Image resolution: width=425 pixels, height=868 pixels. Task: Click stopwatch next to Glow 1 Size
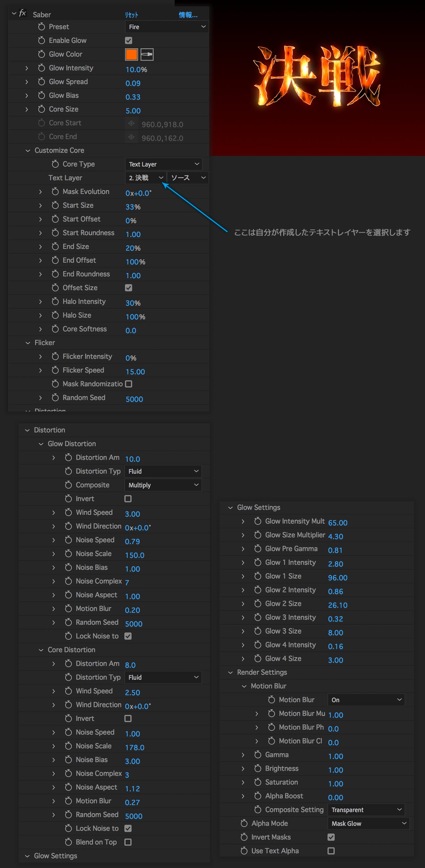258,576
